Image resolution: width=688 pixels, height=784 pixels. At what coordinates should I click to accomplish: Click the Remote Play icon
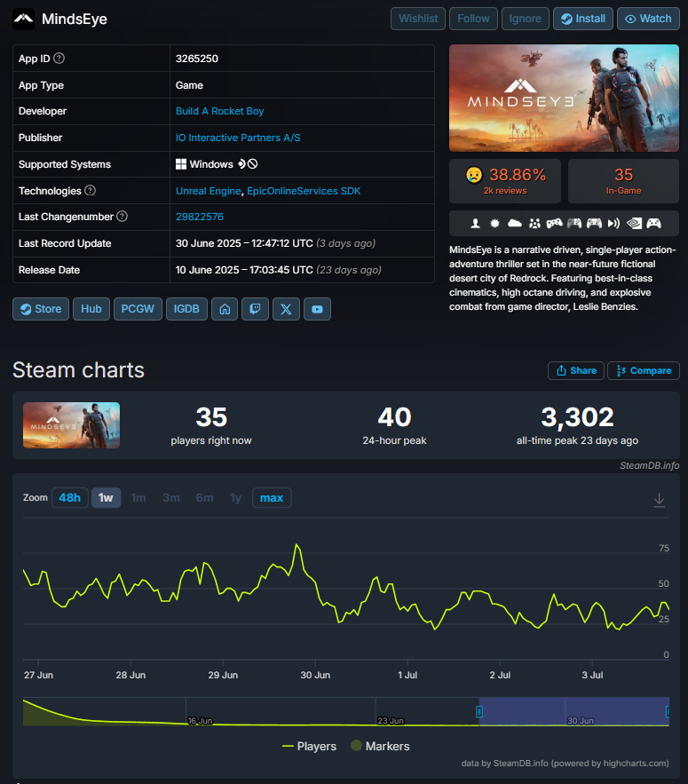[613, 224]
